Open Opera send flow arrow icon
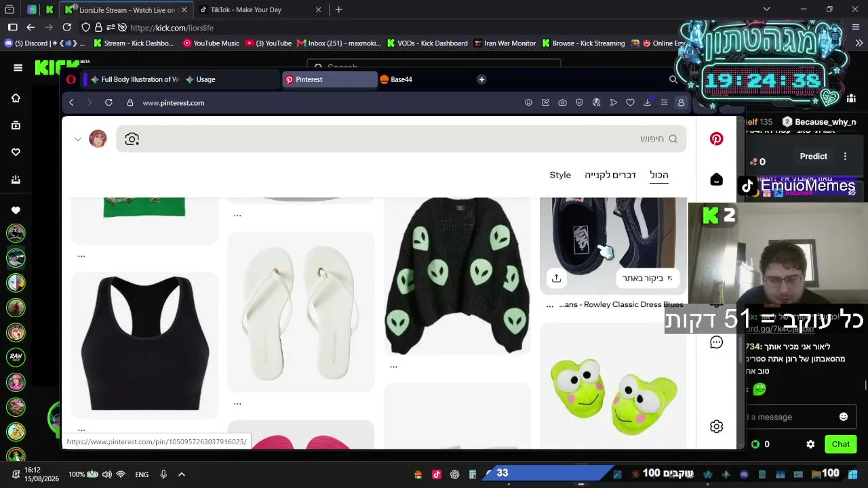The width and height of the screenshot is (868, 488). coord(613,102)
